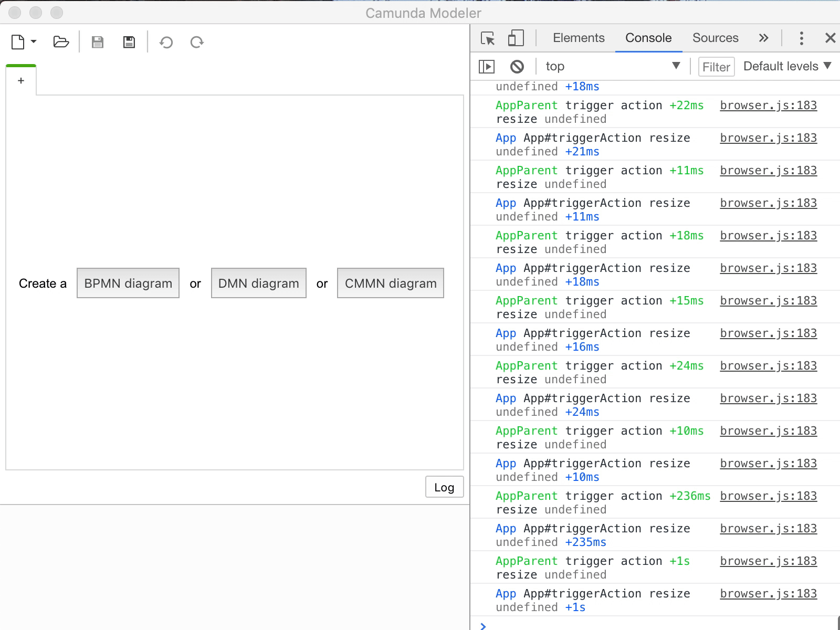Image resolution: width=840 pixels, height=630 pixels.
Task: Open the DevTools three-dot menu
Action: (801, 38)
